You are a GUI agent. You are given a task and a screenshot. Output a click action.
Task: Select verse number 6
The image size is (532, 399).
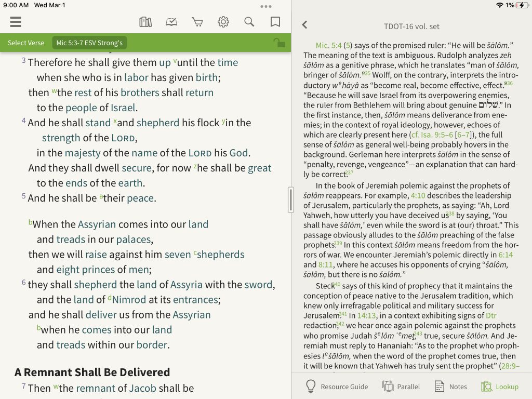(24, 282)
